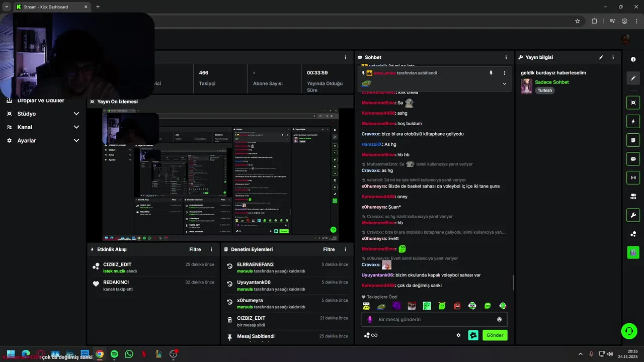Click the green clapperboard clip button
This screenshot has width=644, height=362.
tap(633, 252)
